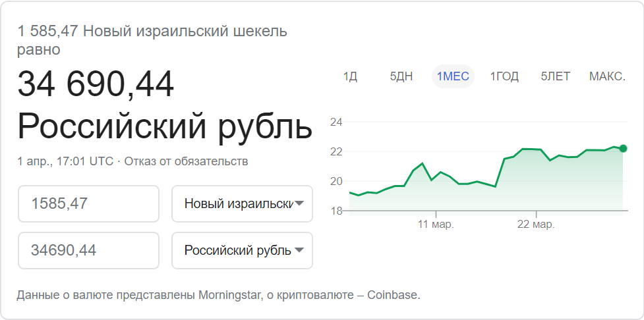Switch chart to 1Д range

[x=350, y=76]
